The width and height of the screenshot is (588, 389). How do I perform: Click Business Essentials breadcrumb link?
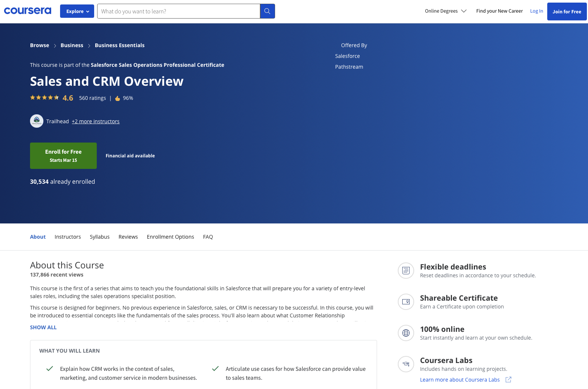pyautogui.click(x=120, y=45)
